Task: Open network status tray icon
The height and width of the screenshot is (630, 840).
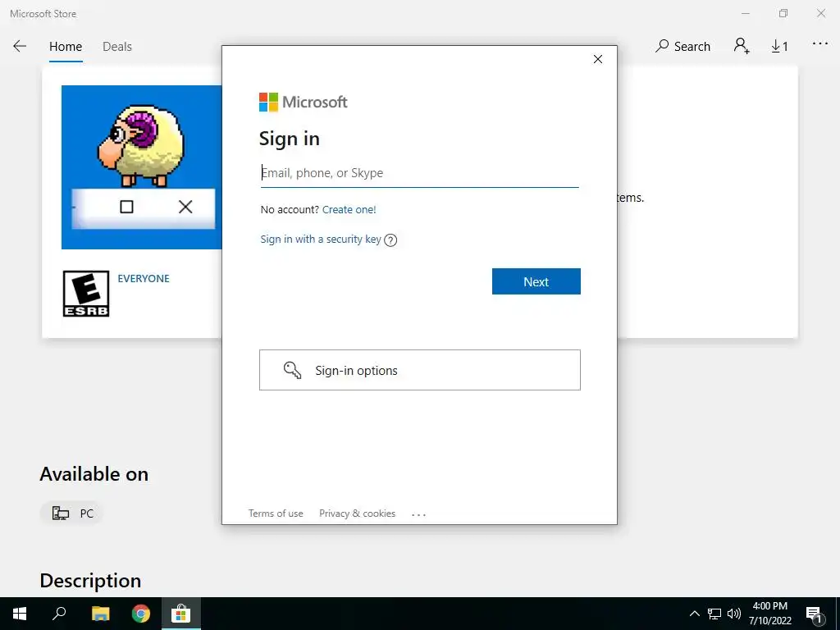Action: coord(714,614)
